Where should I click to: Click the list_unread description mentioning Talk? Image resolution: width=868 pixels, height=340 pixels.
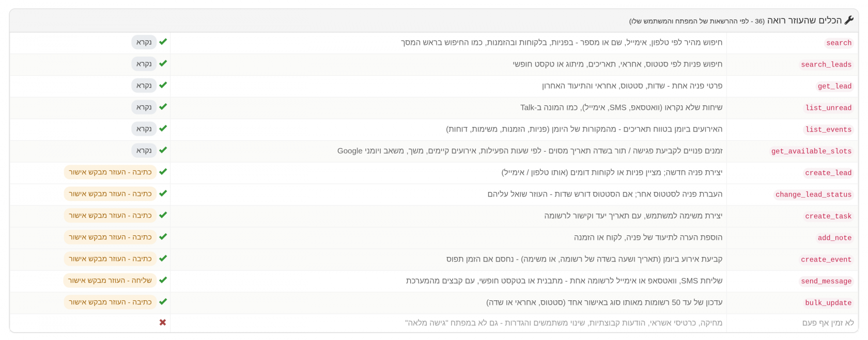[x=621, y=107]
